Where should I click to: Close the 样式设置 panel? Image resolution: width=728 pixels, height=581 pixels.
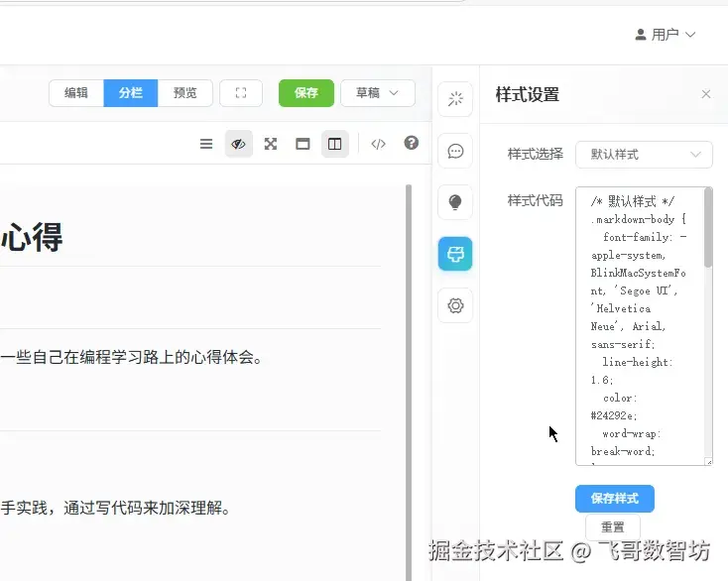pos(706,94)
